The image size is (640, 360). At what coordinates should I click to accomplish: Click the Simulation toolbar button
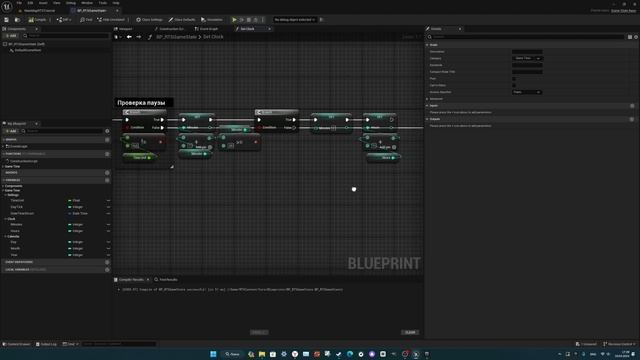[x=212, y=20]
